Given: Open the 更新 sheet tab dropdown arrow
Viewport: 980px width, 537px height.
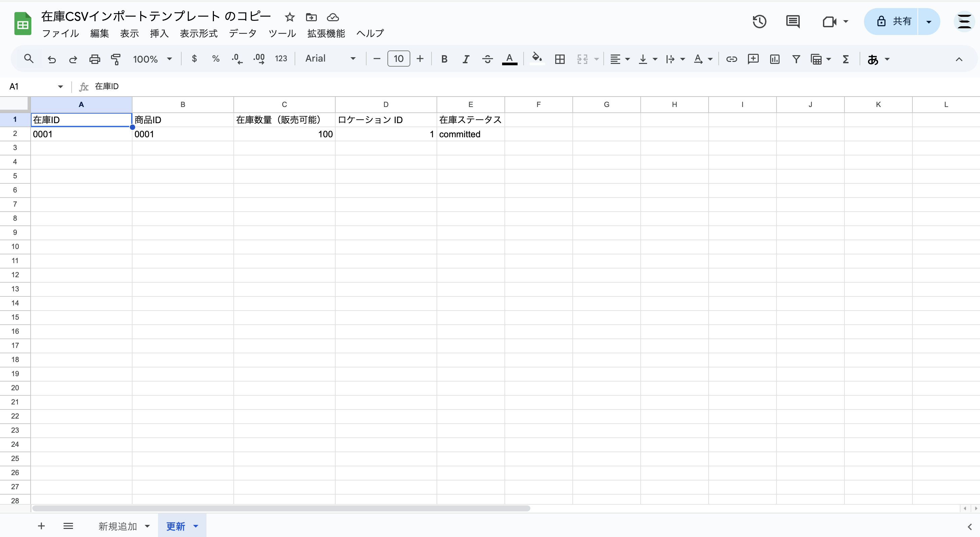Looking at the screenshot, I should (x=196, y=526).
